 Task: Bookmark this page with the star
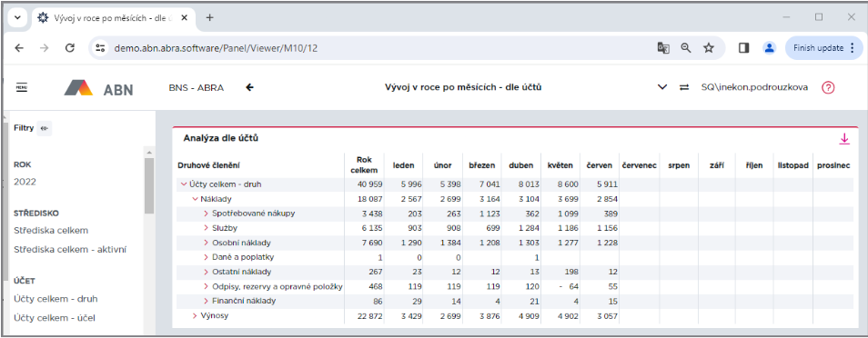[x=709, y=48]
